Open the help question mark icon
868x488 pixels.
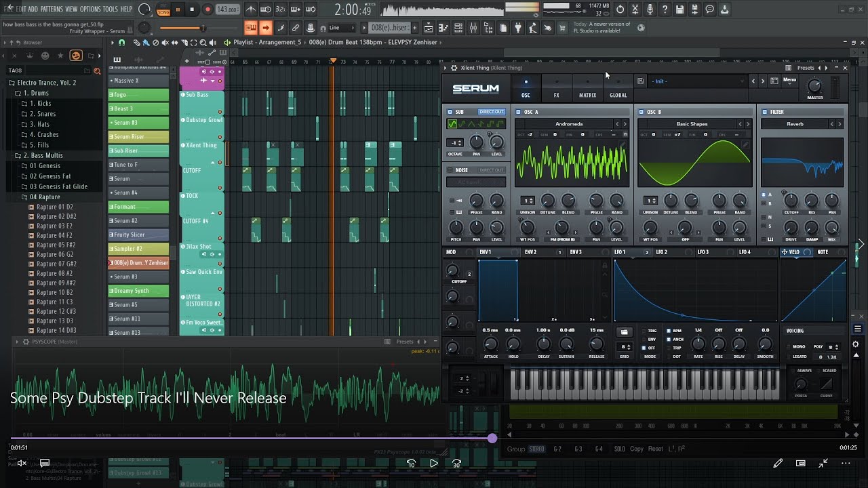665,9
